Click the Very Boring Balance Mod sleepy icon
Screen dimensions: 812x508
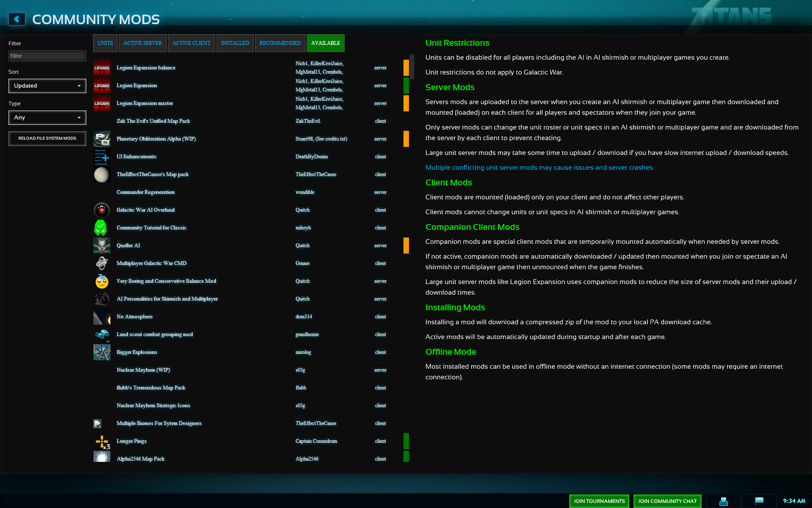coord(101,281)
